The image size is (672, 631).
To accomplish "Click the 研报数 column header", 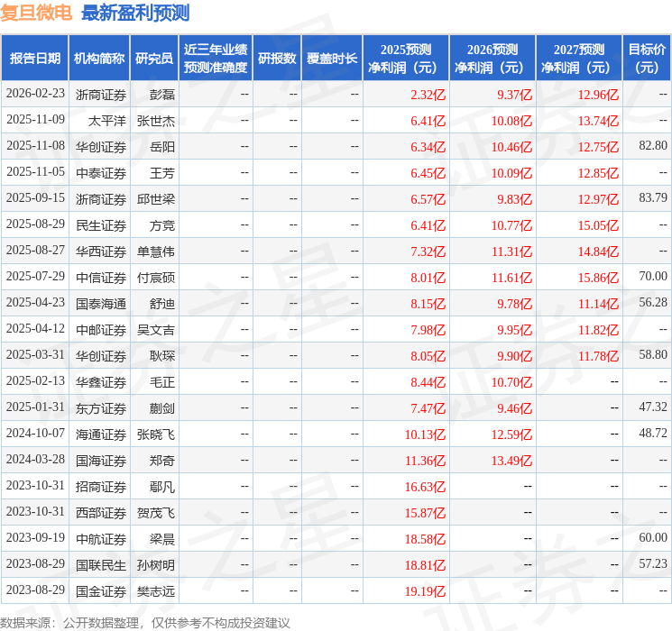I will pos(277,59).
